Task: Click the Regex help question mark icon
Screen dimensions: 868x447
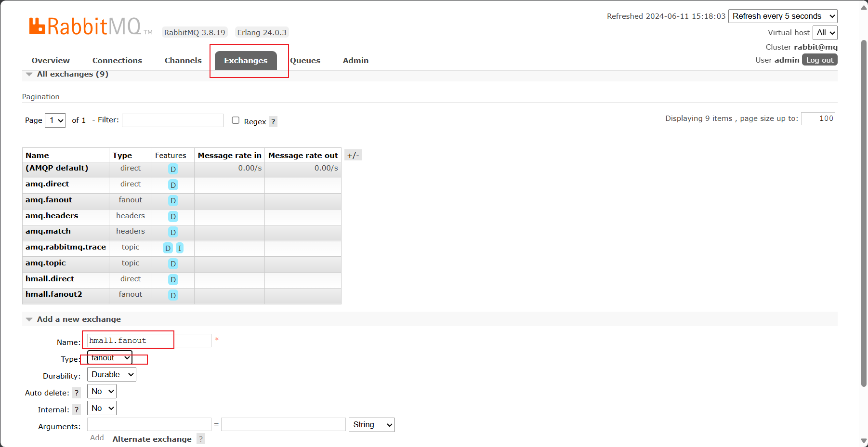Action: pyautogui.click(x=273, y=121)
